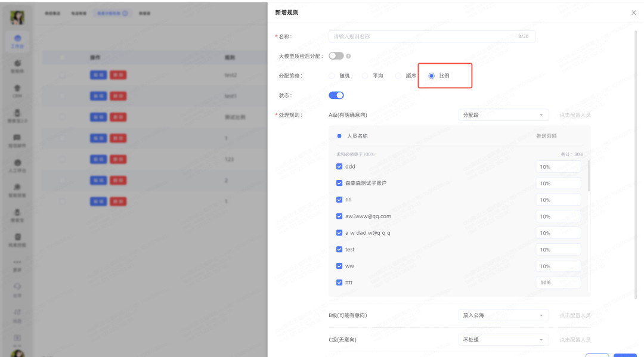Choose the 平均 radio option

tap(366, 76)
